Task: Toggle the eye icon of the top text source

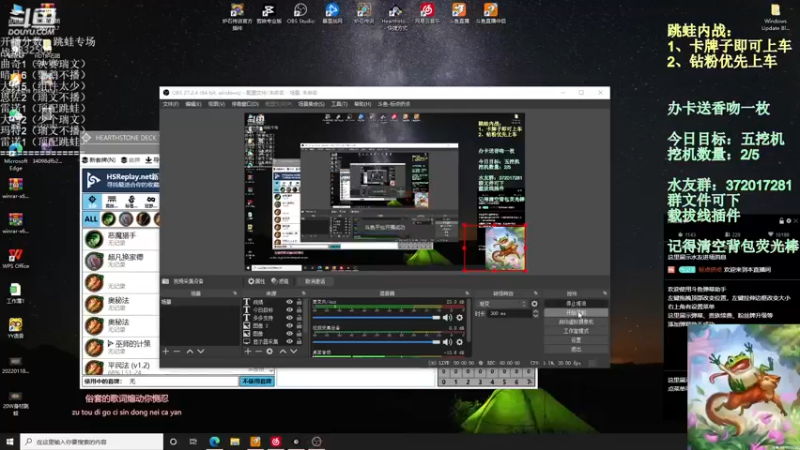Action: click(289, 302)
